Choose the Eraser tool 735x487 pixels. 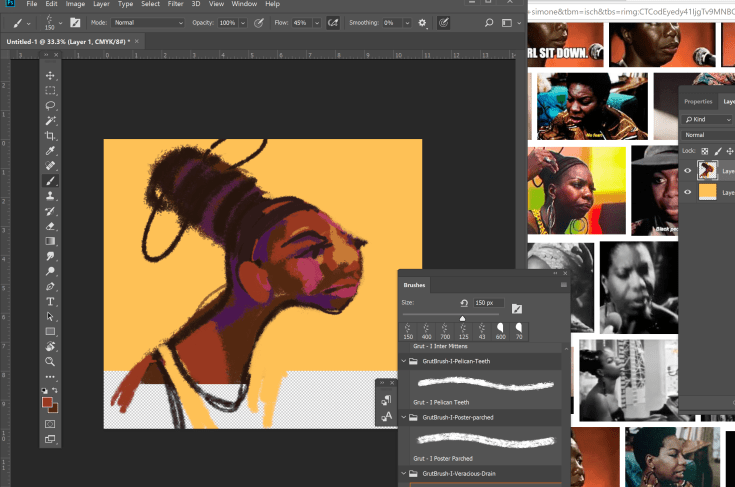pyautogui.click(x=50, y=226)
